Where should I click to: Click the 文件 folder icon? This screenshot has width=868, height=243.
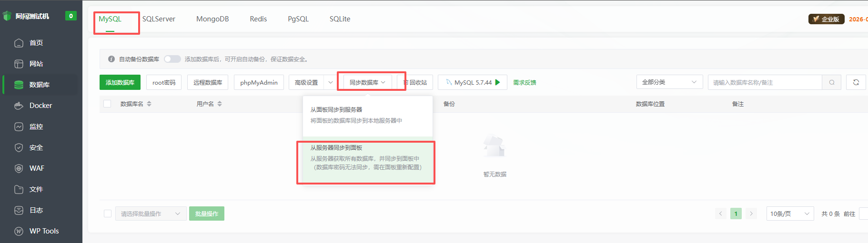coord(19,189)
